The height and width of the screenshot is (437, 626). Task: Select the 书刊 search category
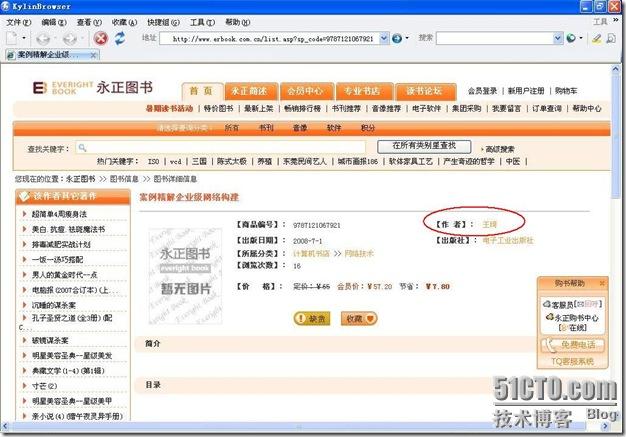point(266,128)
